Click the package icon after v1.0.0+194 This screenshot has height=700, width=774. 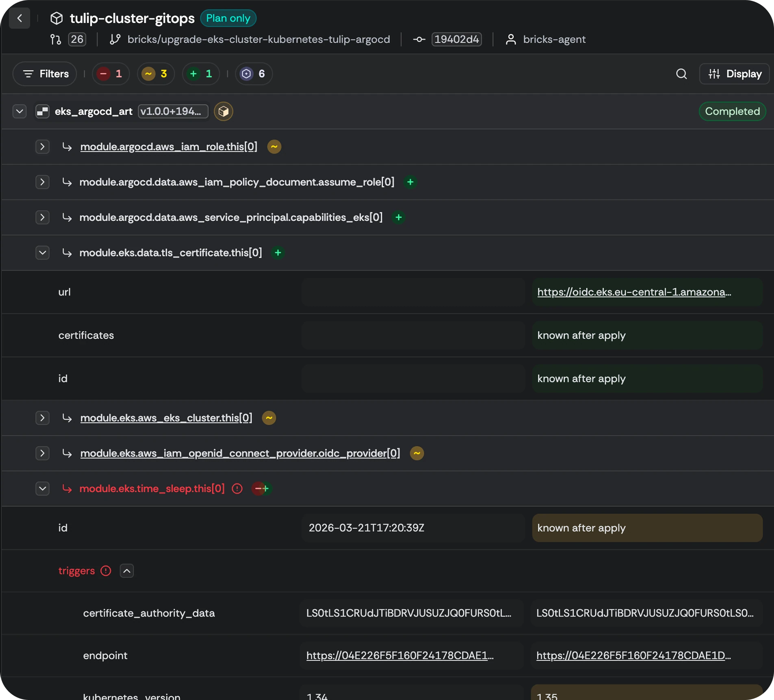point(223,111)
